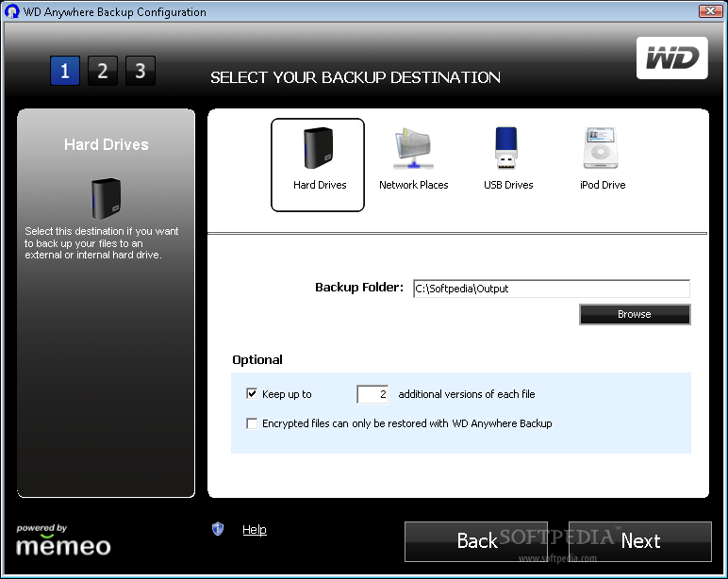Click the 'additional versions of each file' text
The width and height of the screenshot is (728, 579).
click(467, 394)
